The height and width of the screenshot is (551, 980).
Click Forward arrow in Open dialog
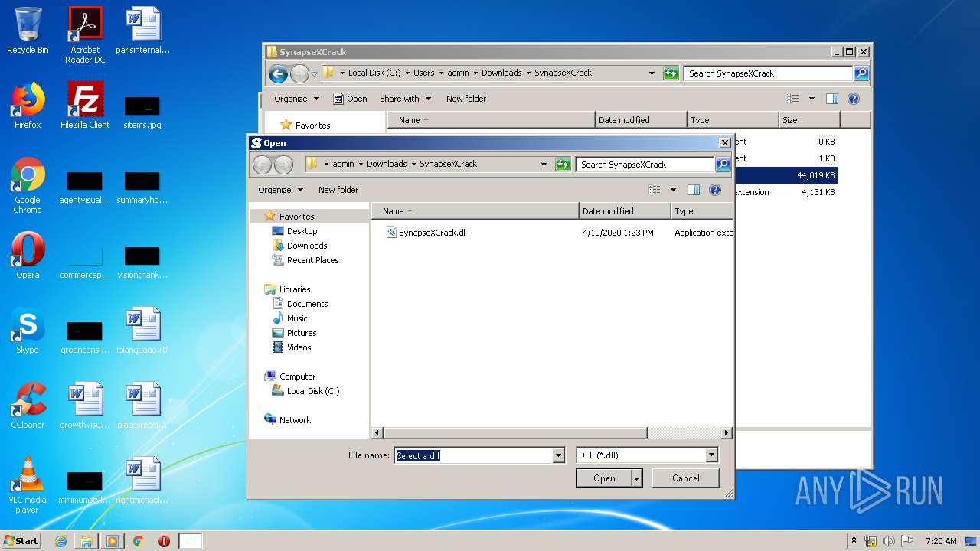[283, 164]
